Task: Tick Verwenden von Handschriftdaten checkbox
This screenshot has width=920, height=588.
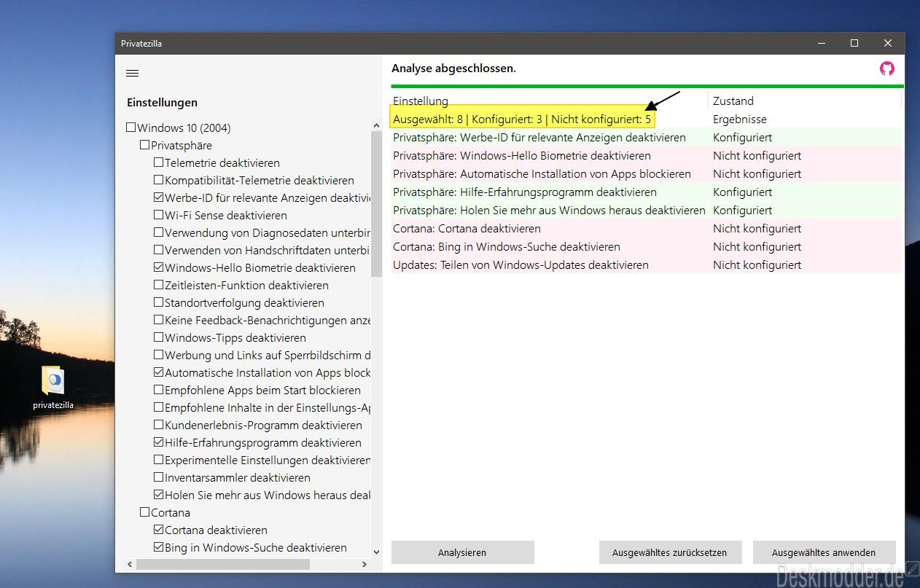Action: click(159, 250)
